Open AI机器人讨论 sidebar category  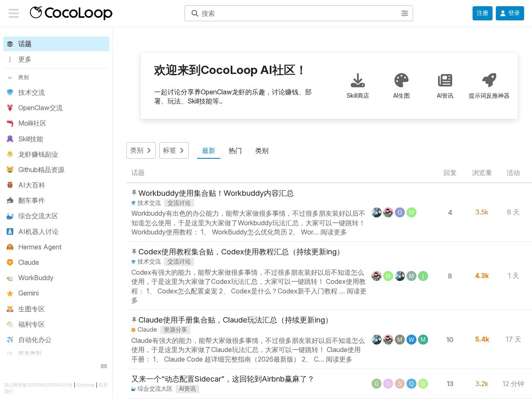pyautogui.click(x=56, y=232)
